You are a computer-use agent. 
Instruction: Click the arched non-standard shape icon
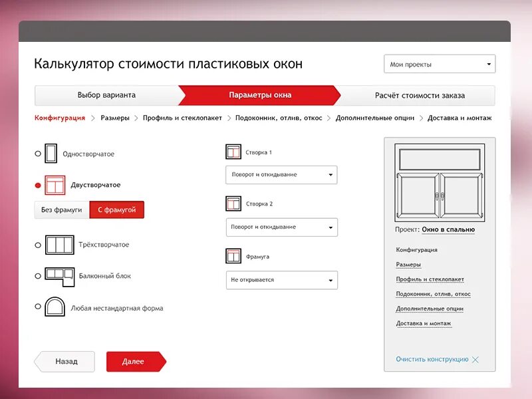pyautogui.click(x=55, y=307)
